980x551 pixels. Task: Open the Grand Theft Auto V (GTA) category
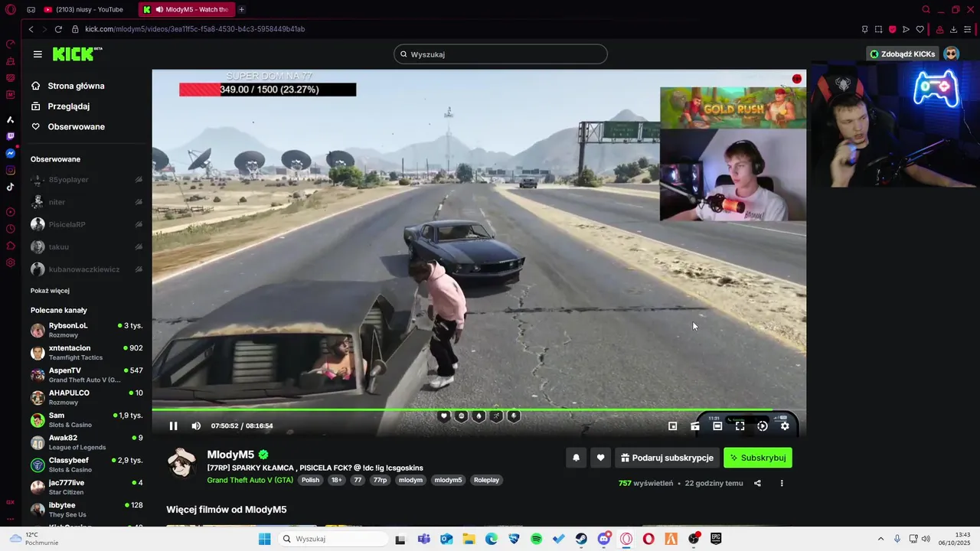point(250,480)
